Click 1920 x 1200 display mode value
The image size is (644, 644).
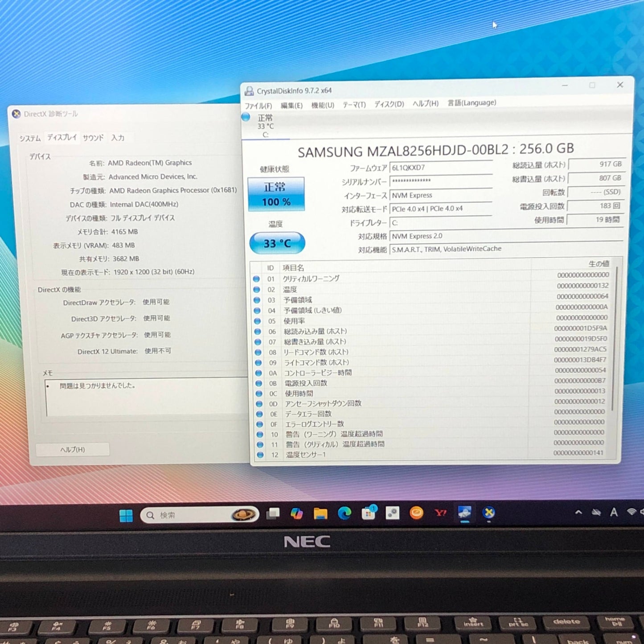[154, 271]
